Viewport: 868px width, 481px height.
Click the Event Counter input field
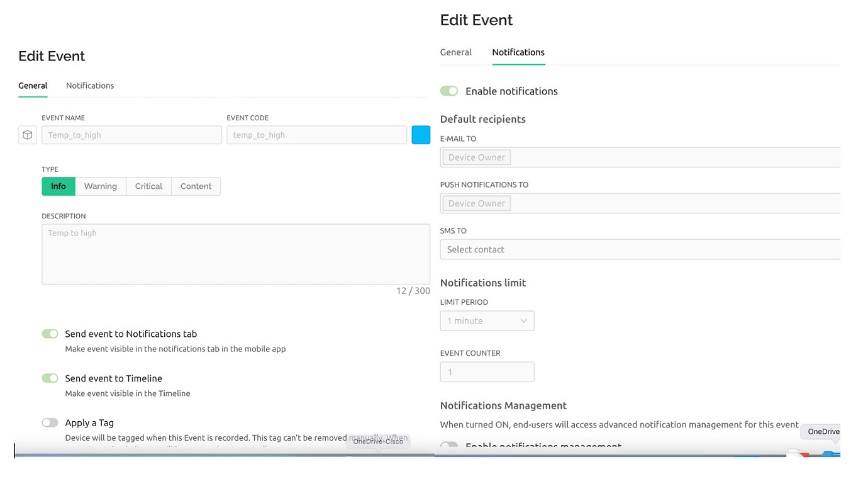click(x=487, y=372)
